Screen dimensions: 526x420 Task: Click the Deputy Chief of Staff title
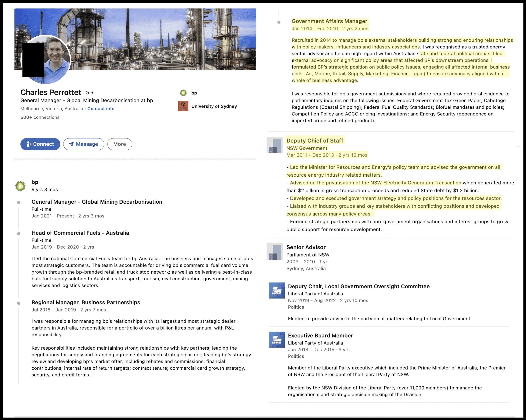[315, 141]
